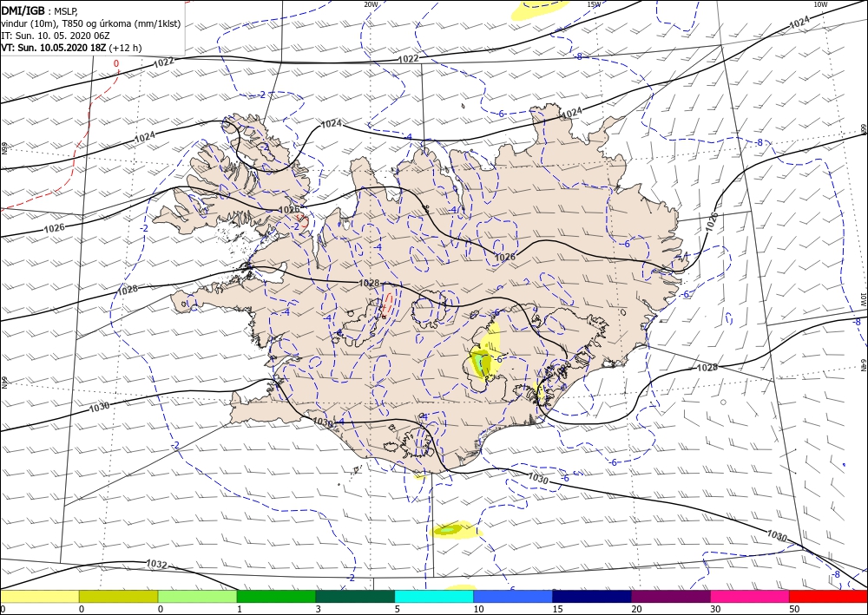Click the 'DMI/IGB : MSLP,' title text
868x615 pixels.
coord(41,10)
